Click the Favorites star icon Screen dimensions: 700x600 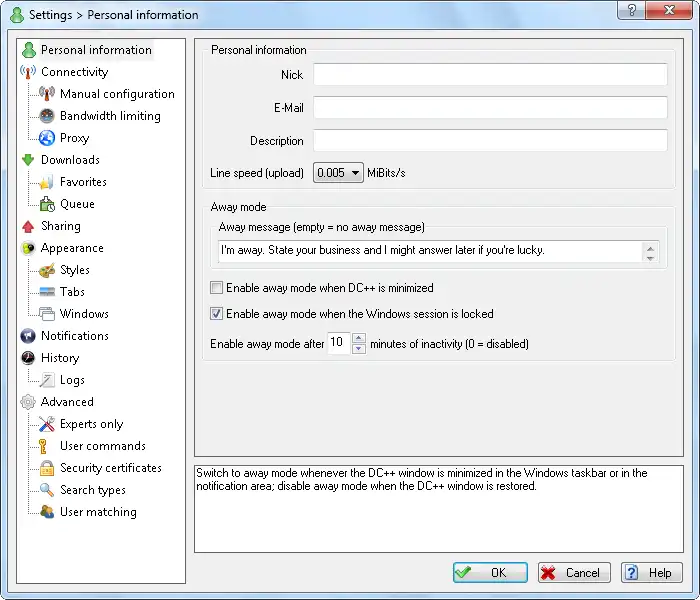pyautogui.click(x=46, y=182)
